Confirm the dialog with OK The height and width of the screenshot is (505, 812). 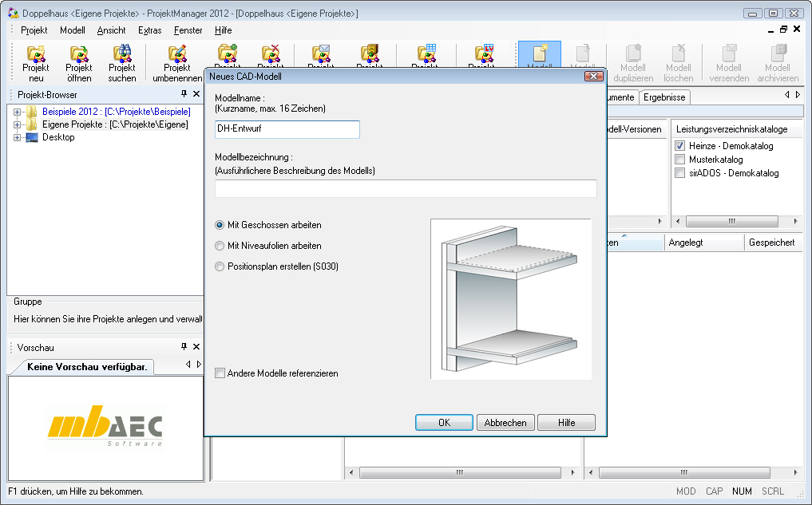pos(444,423)
